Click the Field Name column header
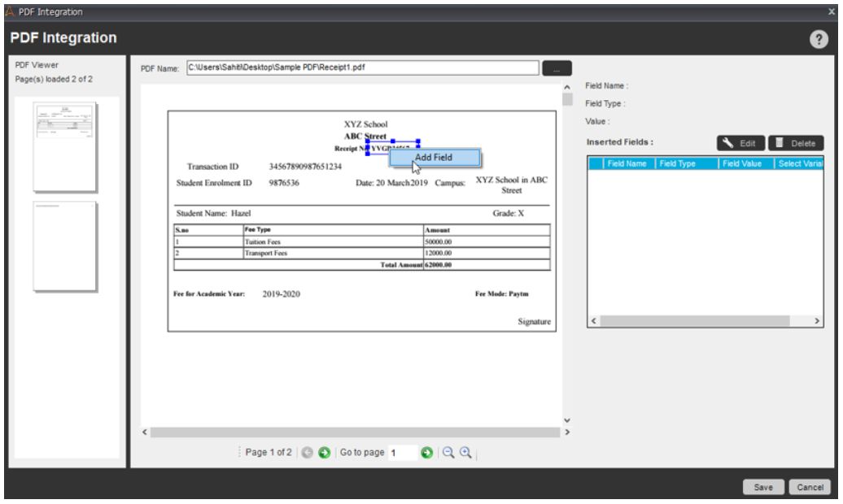Viewport: 843px width, 504px height. (627, 163)
